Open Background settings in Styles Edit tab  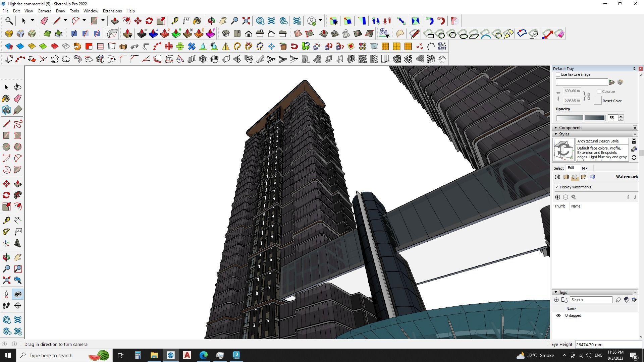tap(575, 177)
